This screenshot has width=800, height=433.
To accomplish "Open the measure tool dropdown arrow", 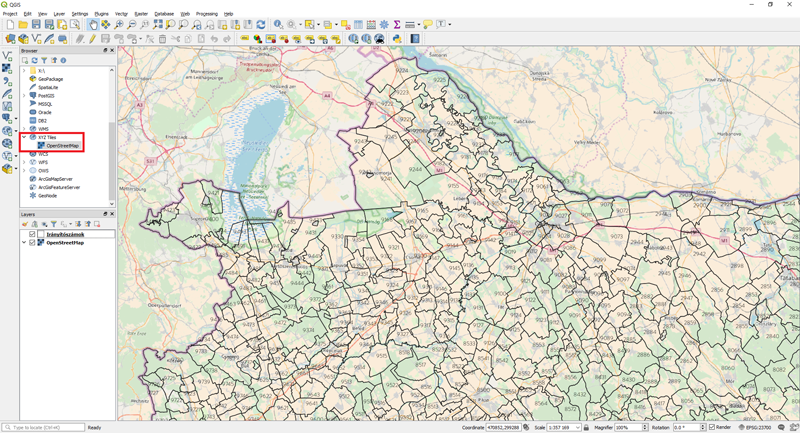I will (x=418, y=24).
